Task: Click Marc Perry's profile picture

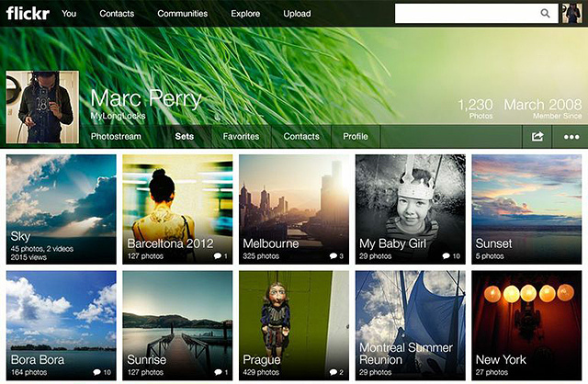Action: 40,107
